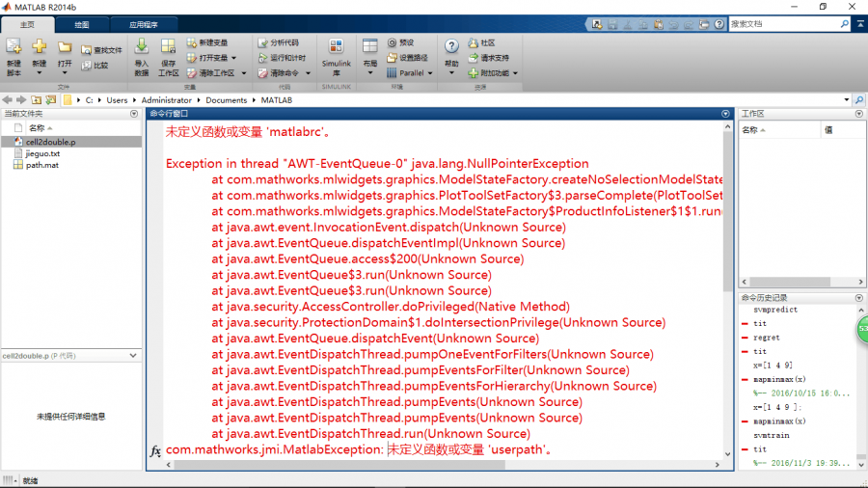The height and width of the screenshot is (488, 868).
Task: Create a new script (新建脚本)
Action: coord(14,57)
